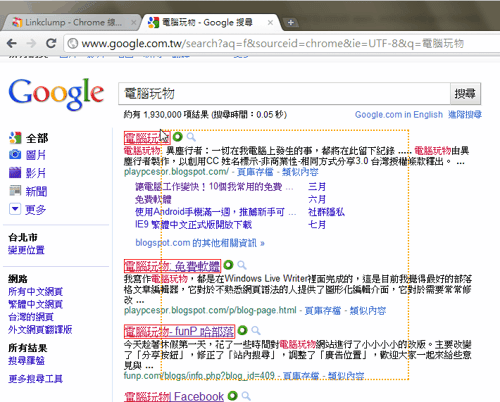Click green circle icon beside first result

178,136
